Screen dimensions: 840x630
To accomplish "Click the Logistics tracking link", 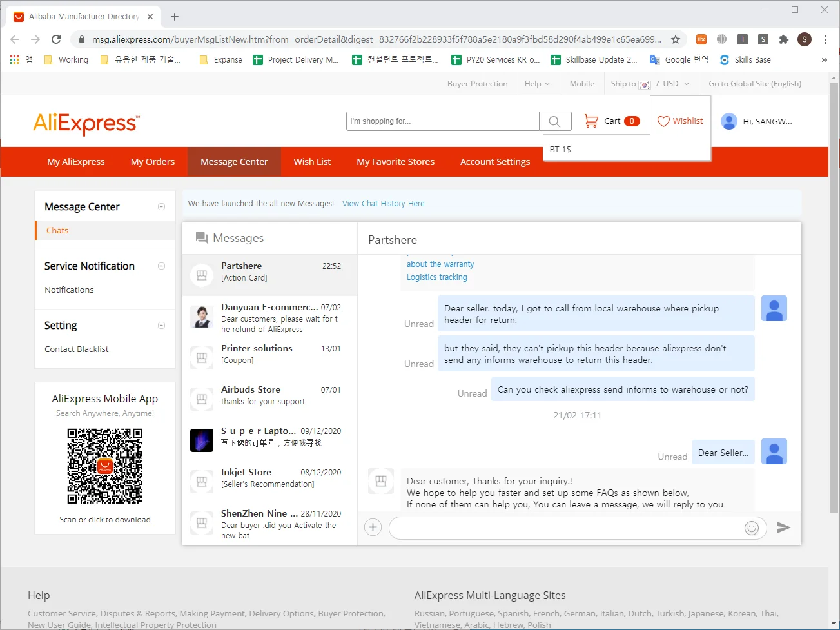I will coord(437,277).
